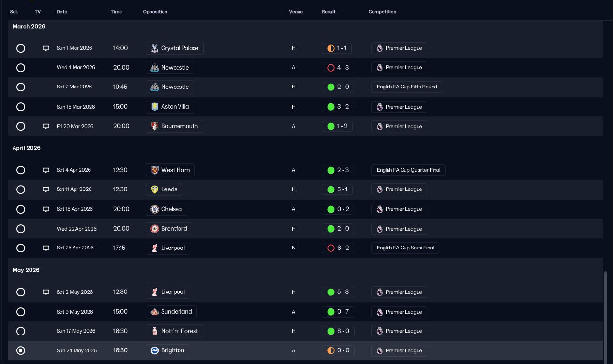Click the Venue column header
This screenshot has width=613, height=364.
click(x=296, y=12)
